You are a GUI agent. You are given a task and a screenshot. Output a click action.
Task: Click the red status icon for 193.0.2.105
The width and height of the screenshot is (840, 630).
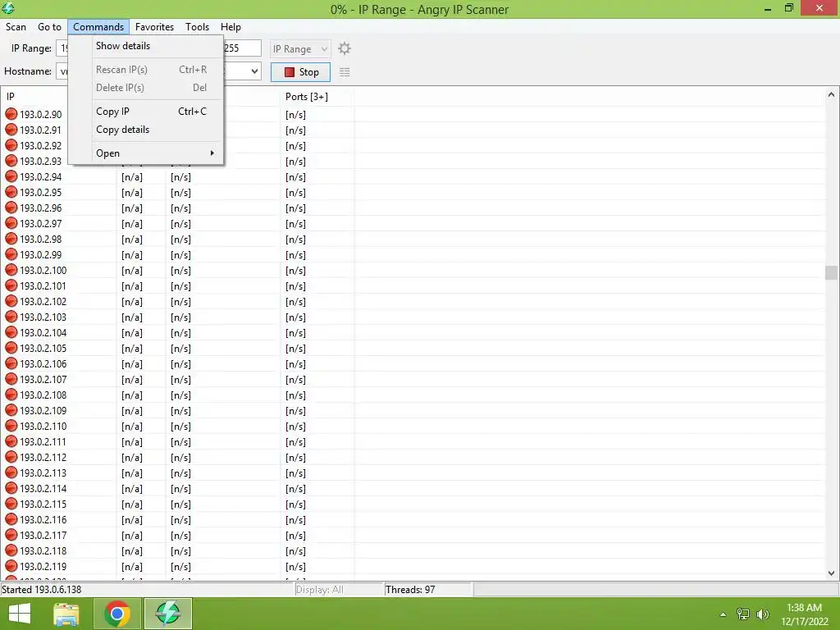(11, 348)
